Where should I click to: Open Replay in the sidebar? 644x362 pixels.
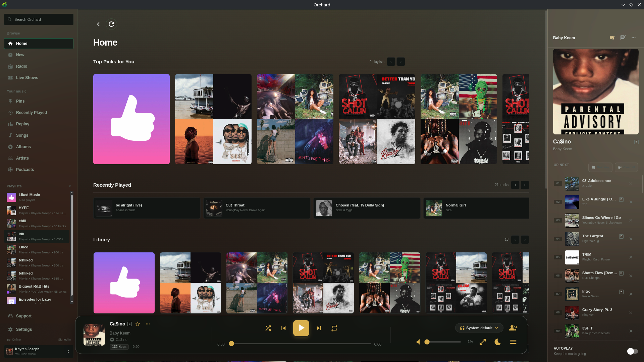(39, 124)
